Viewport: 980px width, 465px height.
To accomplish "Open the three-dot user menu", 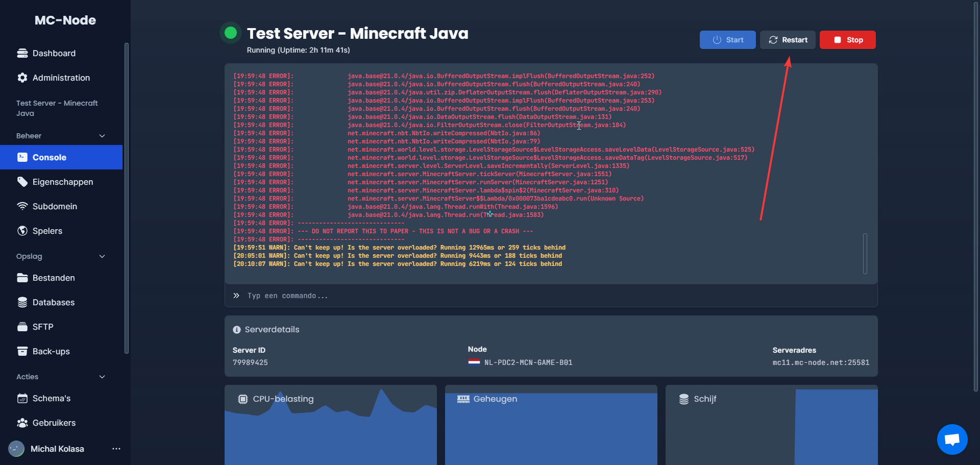I will [x=116, y=449].
